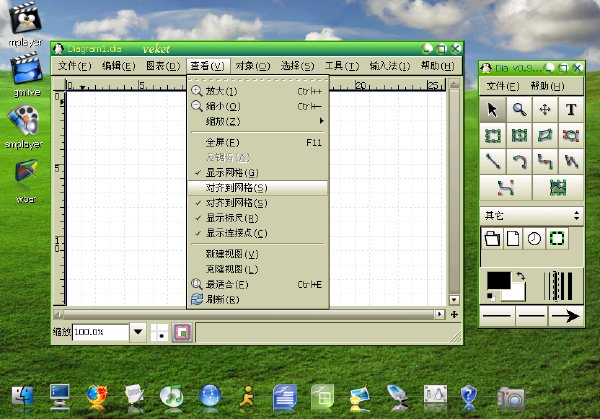Select the Box tool in toolbox
Screen dimensions: 600x419
point(492,135)
